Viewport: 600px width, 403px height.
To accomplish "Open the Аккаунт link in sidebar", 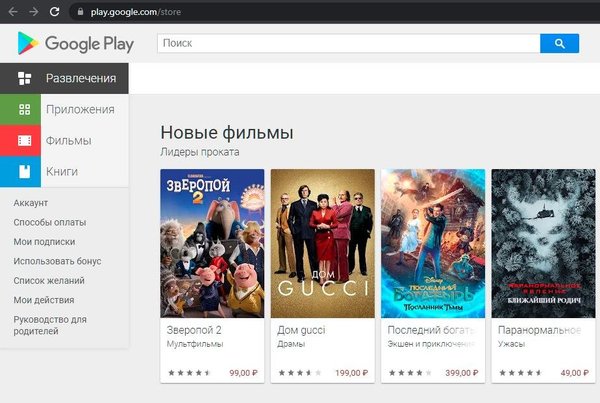I will pyautogui.click(x=31, y=203).
